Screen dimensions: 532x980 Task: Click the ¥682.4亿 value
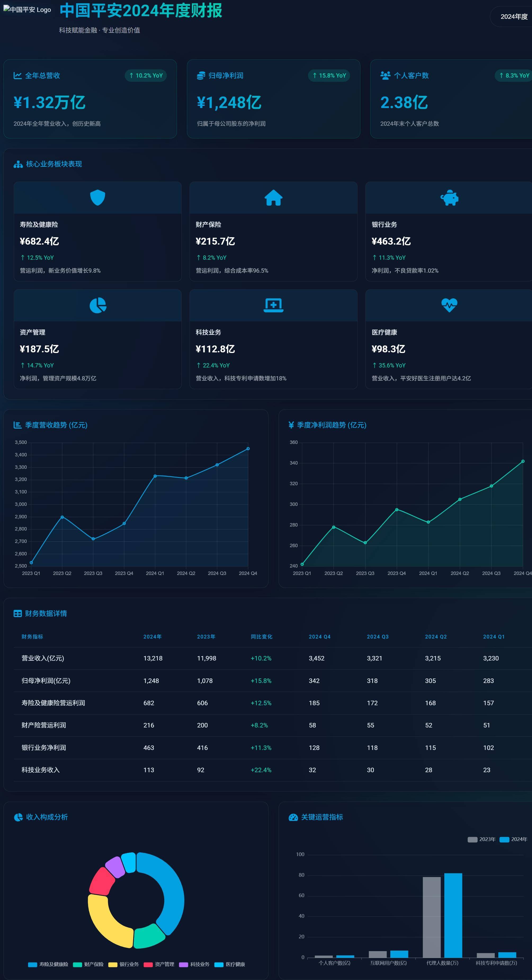tap(39, 241)
